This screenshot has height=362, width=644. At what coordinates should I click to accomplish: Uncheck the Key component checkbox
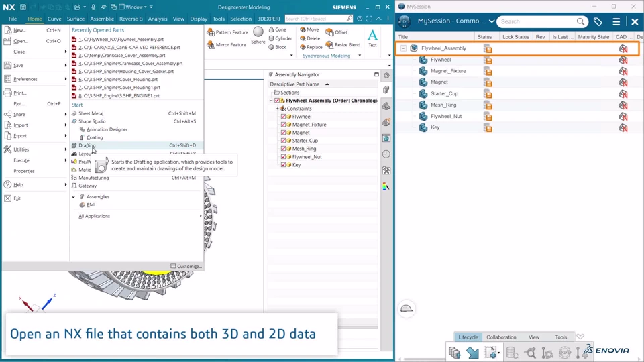[x=283, y=165]
